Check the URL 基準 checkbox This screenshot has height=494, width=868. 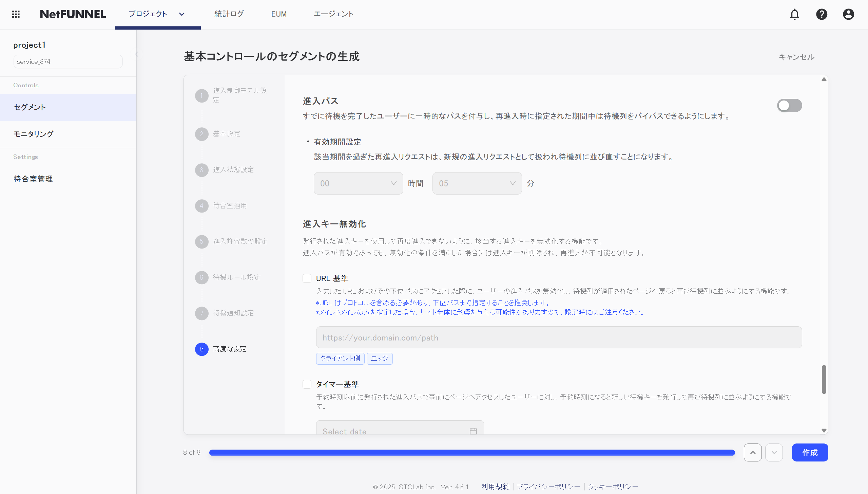point(307,278)
